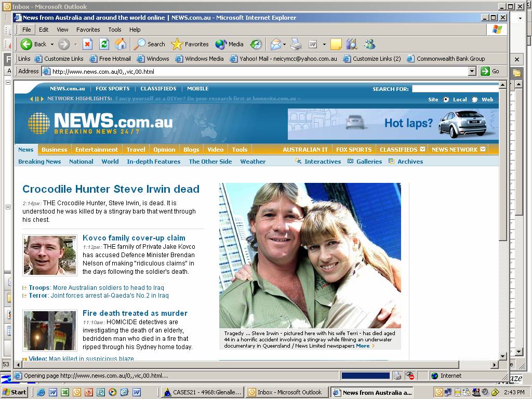Open the Tools menu
This screenshot has height=399, width=532.
[115, 30]
